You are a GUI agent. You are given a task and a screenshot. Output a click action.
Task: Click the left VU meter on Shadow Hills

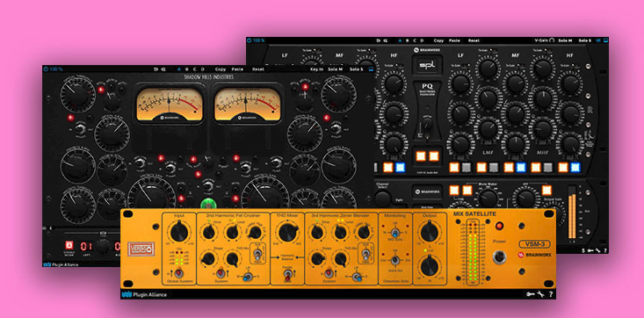click(170, 105)
